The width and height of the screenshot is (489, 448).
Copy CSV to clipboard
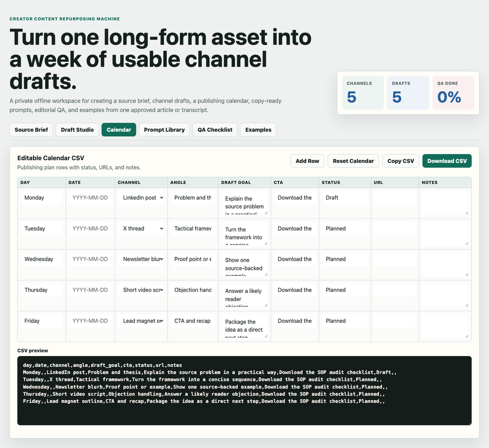[400, 161]
